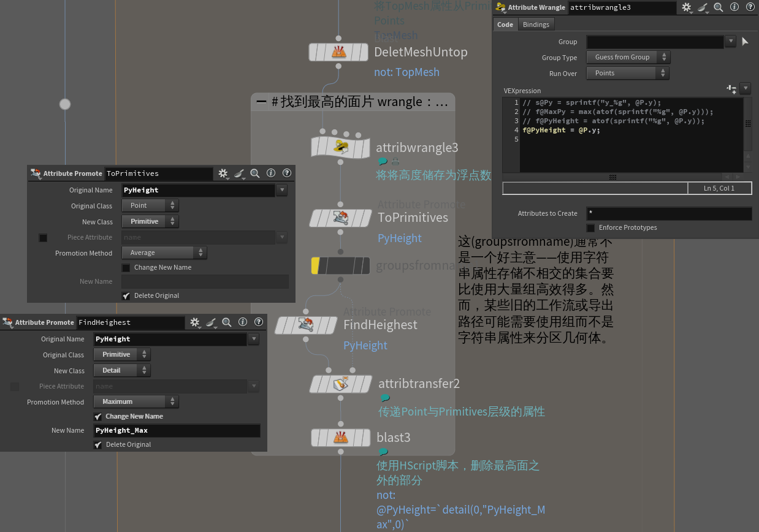The width and height of the screenshot is (759, 532).
Task: Collapse the network box with minus button
Action: coord(262,102)
